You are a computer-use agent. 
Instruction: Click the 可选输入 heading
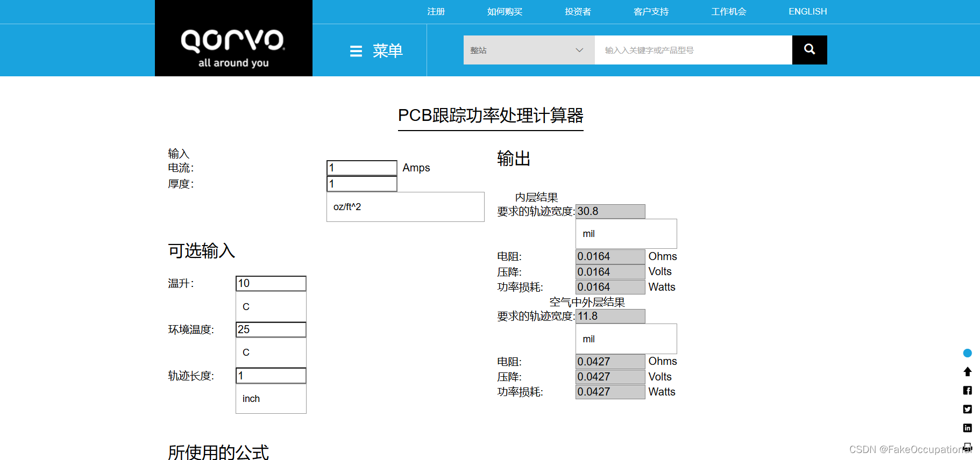(202, 251)
